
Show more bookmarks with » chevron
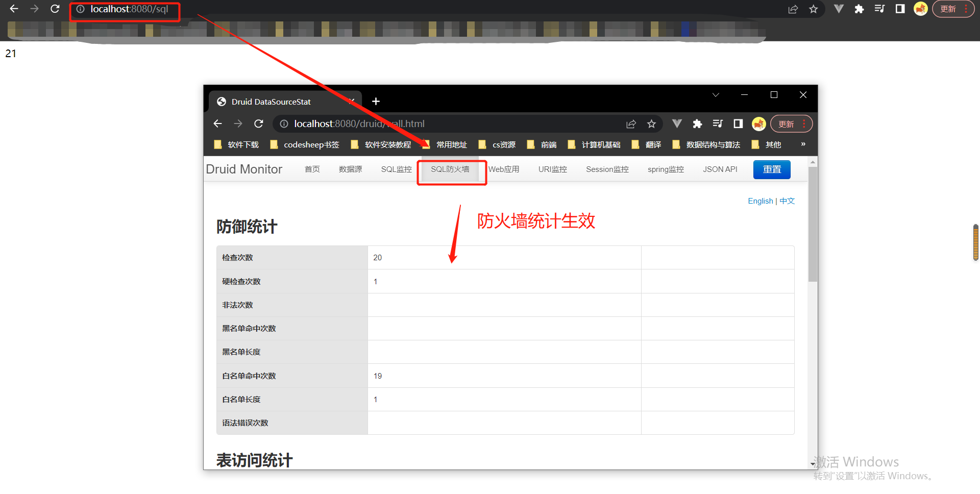click(803, 144)
